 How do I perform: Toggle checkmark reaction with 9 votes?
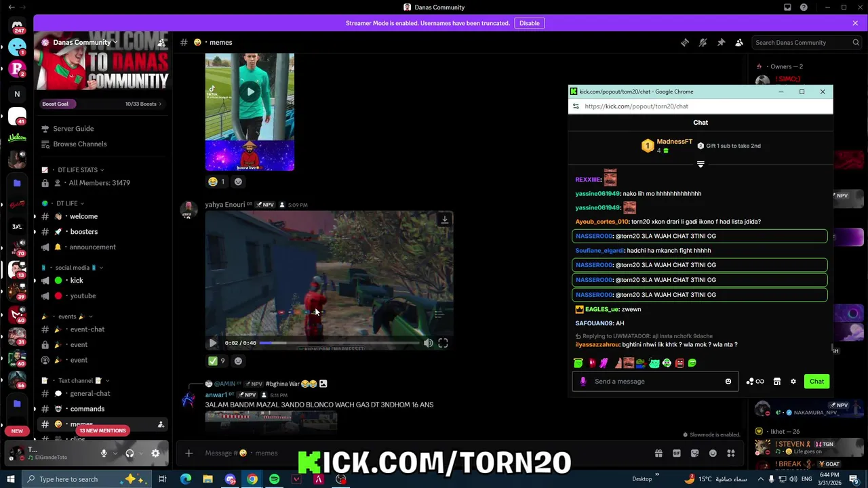coord(216,361)
